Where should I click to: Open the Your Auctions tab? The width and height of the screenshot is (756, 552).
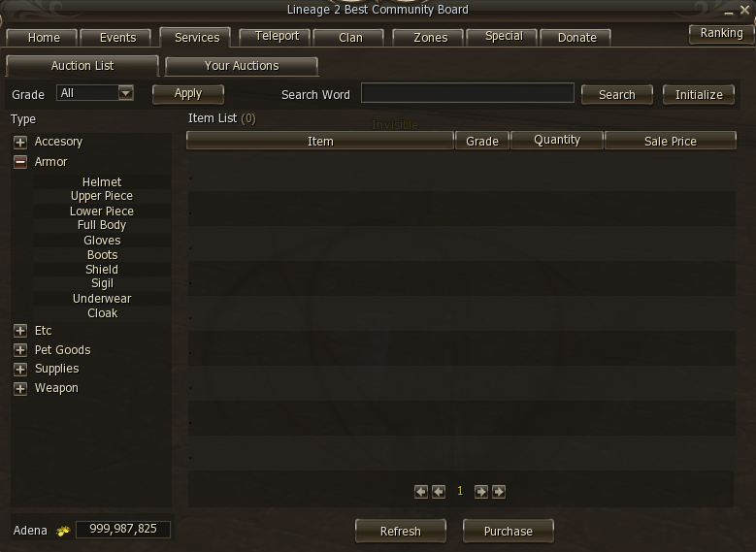click(x=242, y=66)
